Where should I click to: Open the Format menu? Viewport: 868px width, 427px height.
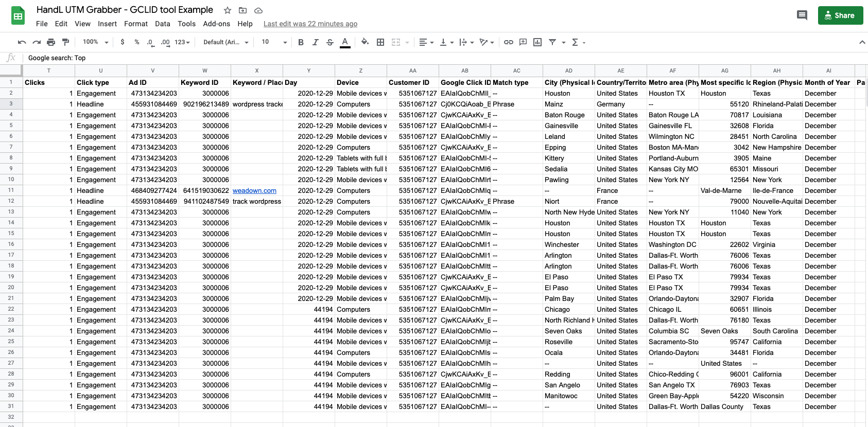[135, 24]
